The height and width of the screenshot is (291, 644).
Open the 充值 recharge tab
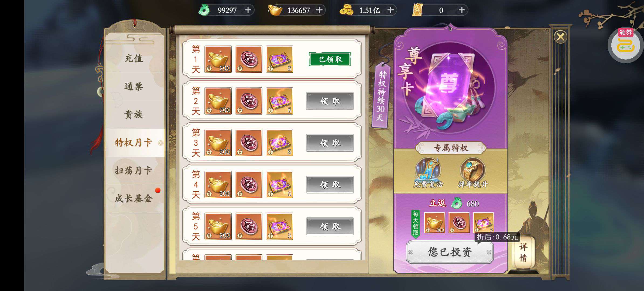(134, 58)
